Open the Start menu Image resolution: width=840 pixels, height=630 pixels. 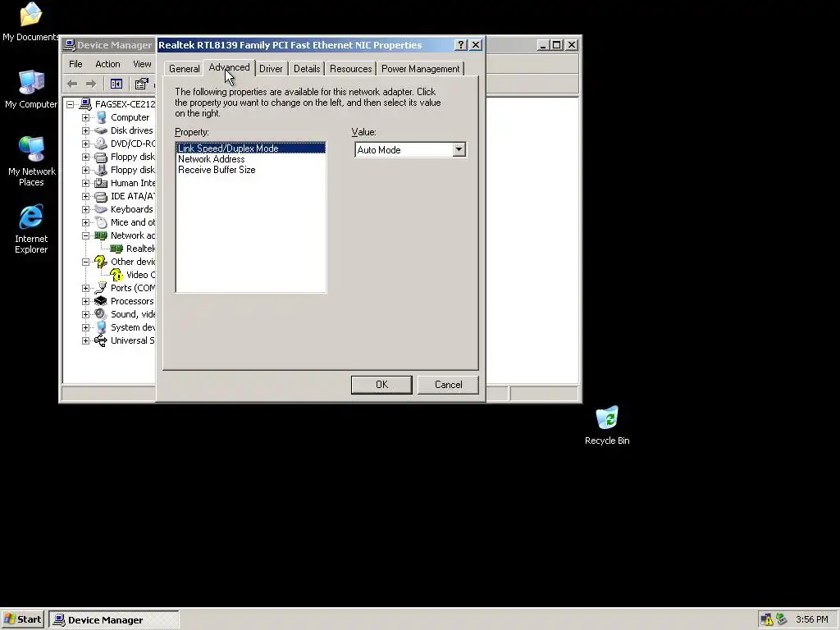(22, 619)
